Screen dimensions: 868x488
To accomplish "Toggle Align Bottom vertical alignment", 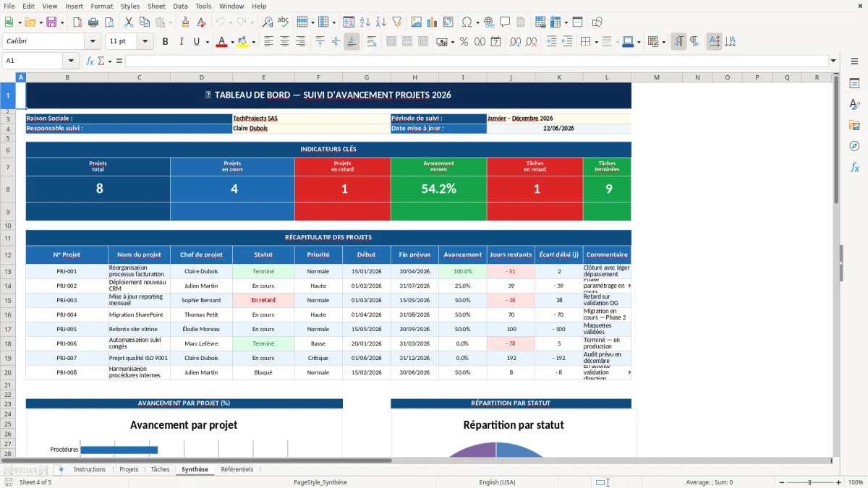I will (x=352, y=42).
